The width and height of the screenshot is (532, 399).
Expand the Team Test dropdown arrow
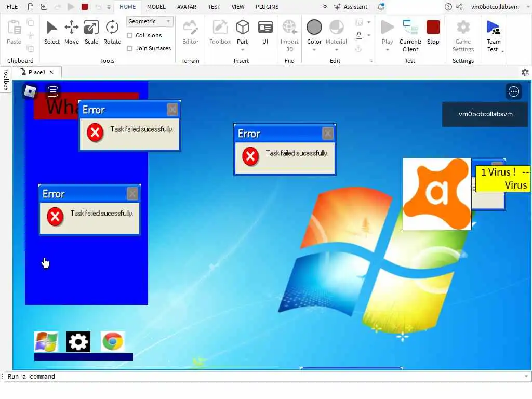tap(502, 51)
